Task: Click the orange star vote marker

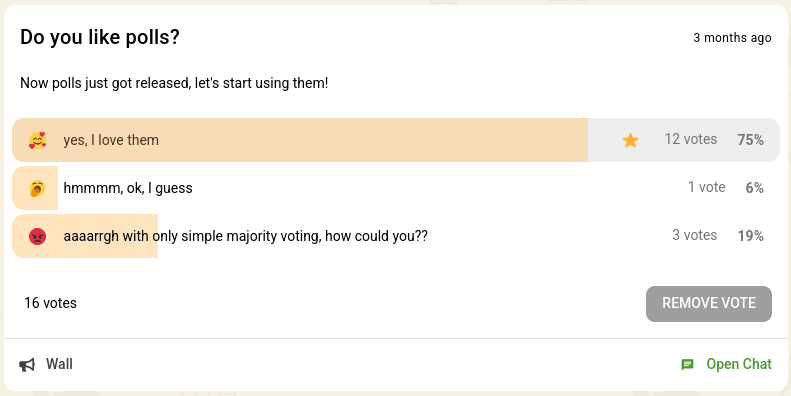Action: pyautogui.click(x=631, y=140)
